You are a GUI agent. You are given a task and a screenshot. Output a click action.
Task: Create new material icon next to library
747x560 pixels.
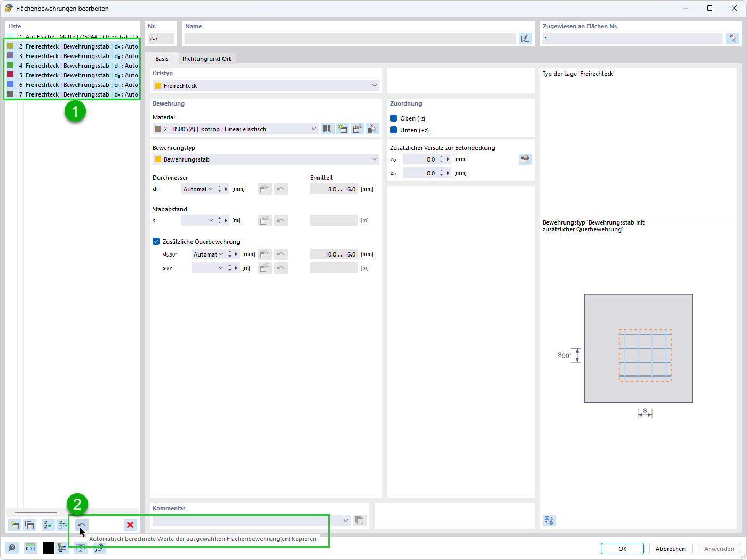coord(343,129)
